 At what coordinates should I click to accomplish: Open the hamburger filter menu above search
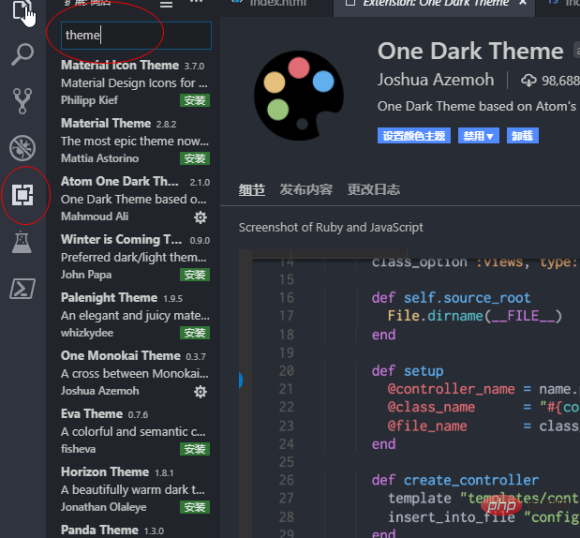(x=166, y=4)
